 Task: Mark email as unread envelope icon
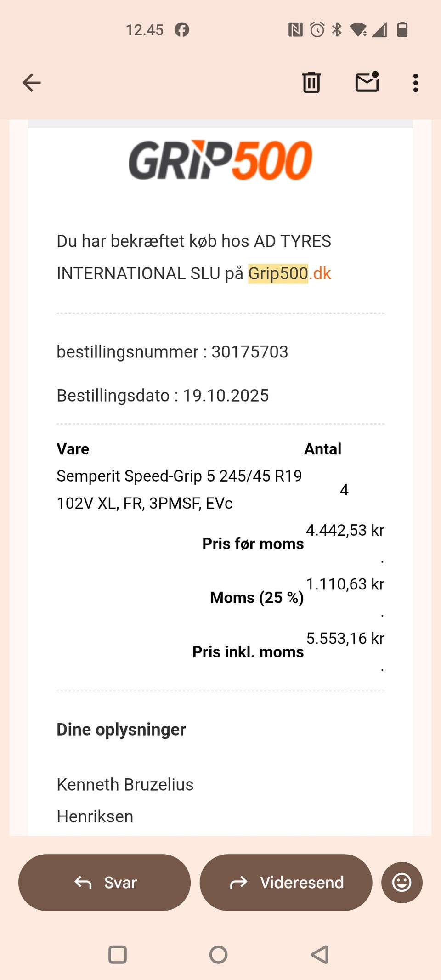pos(367,82)
